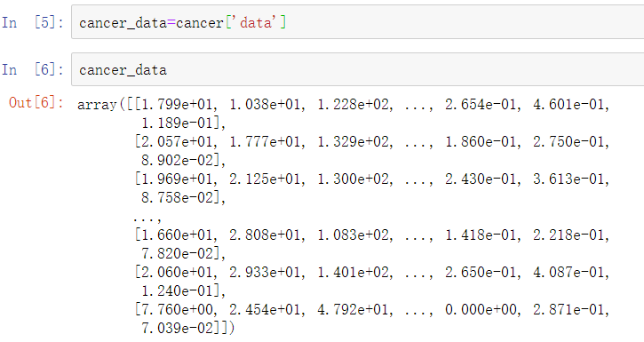The image size is (644, 342).
Task: Click value 2.125e+01 in the third array row
Action: click(x=265, y=179)
